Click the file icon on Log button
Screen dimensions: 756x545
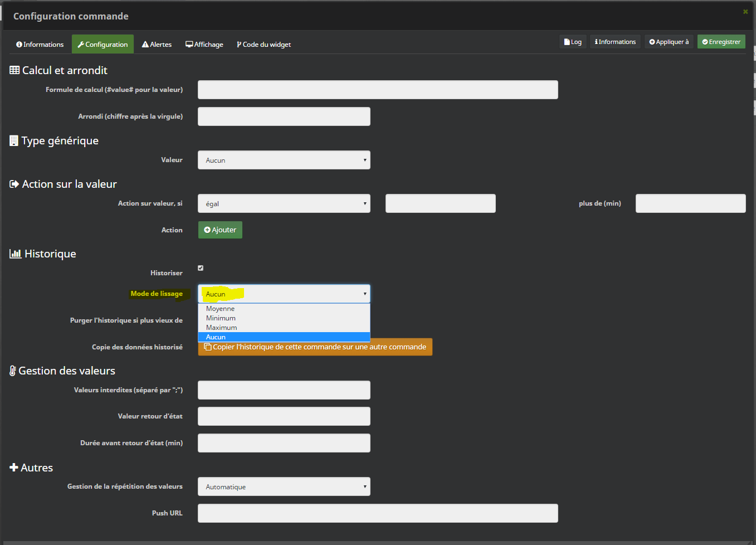click(x=567, y=42)
